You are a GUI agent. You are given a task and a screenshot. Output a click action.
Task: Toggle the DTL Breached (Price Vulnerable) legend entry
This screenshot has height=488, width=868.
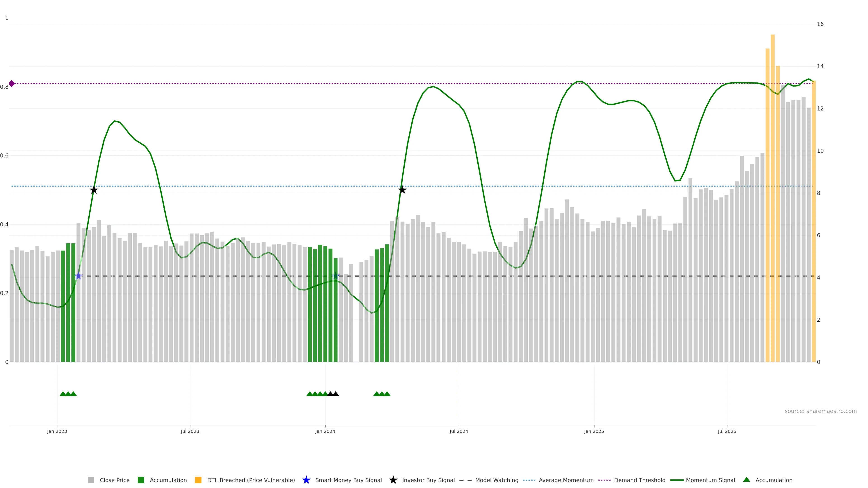coord(251,480)
